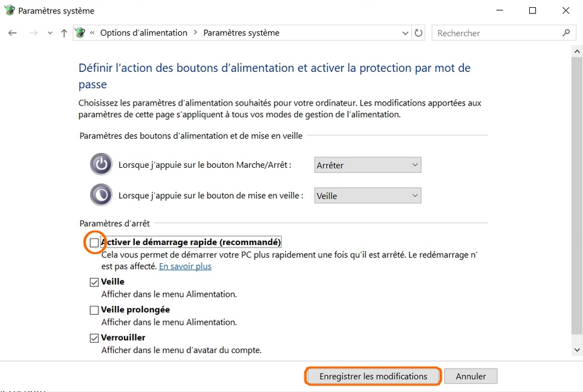Click the up one level arrow
This screenshot has height=392, width=583.
(63, 33)
